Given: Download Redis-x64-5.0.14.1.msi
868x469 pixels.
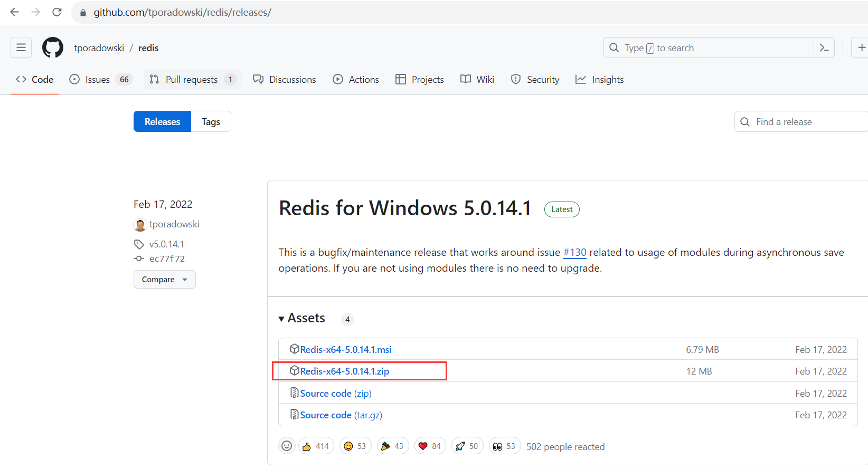Looking at the screenshot, I should (x=346, y=349).
